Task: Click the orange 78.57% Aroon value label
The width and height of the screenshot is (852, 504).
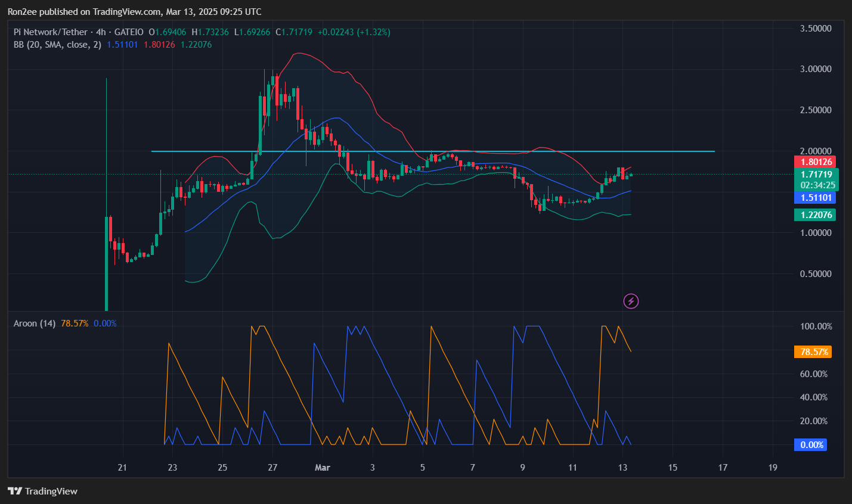Action: tap(813, 351)
